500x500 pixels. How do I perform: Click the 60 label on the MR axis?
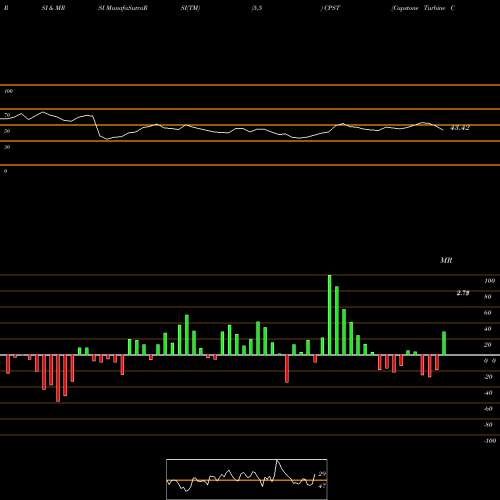pos(488,313)
